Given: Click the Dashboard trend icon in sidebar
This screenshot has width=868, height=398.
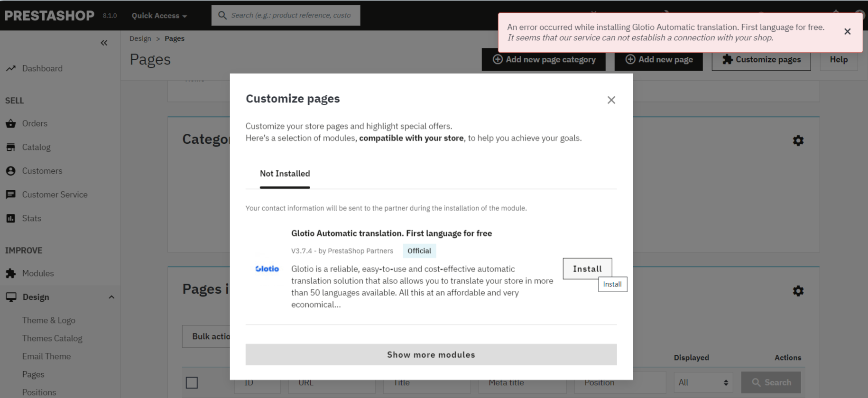Looking at the screenshot, I should coord(10,68).
